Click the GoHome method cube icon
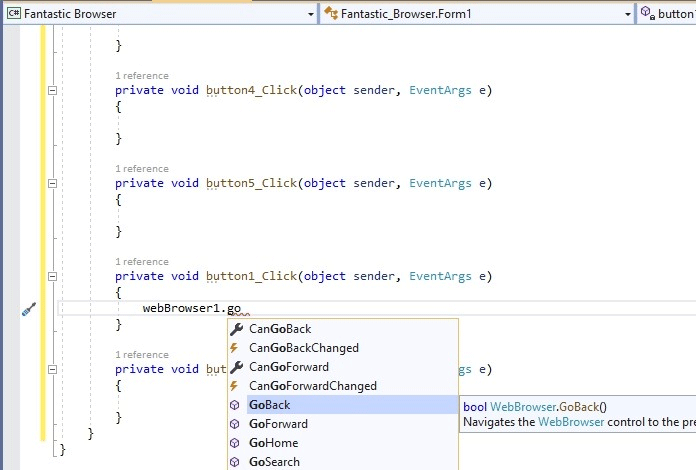Viewport: 696px width, 470px height. 235,443
